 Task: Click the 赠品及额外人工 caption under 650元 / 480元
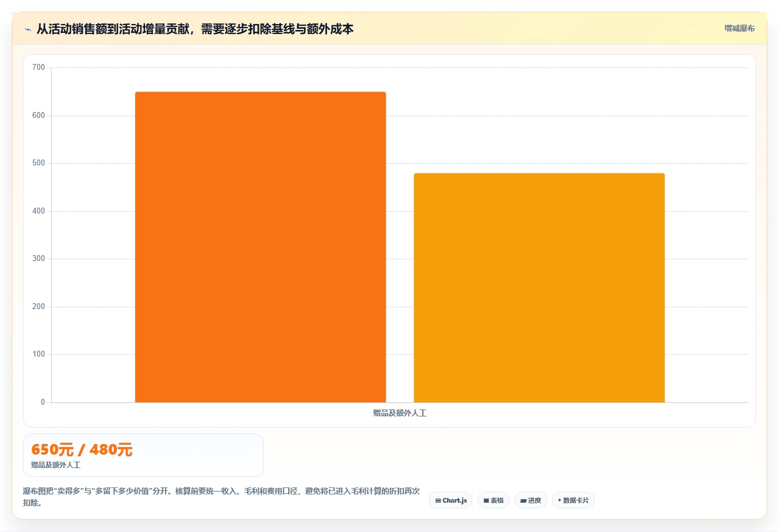point(56,465)
